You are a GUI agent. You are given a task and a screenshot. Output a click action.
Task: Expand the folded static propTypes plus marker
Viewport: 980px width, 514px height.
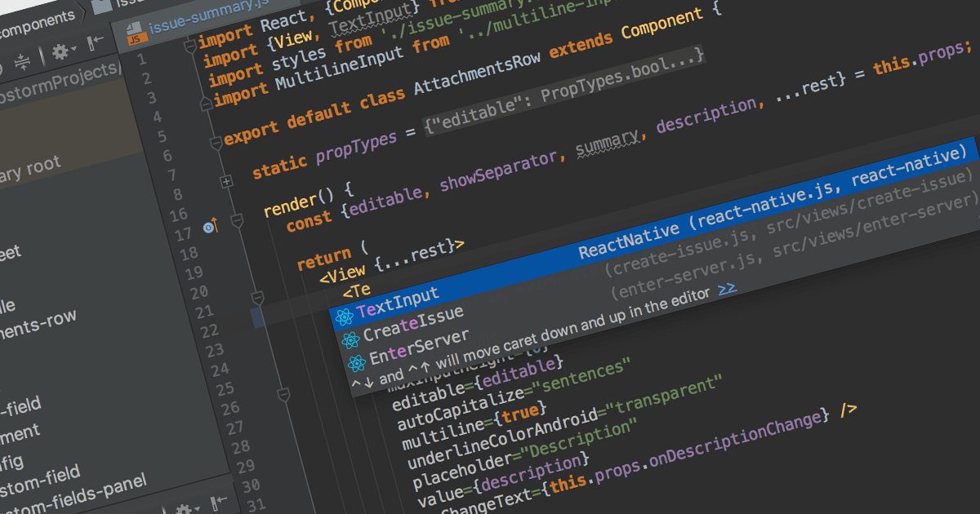[227, 182]
